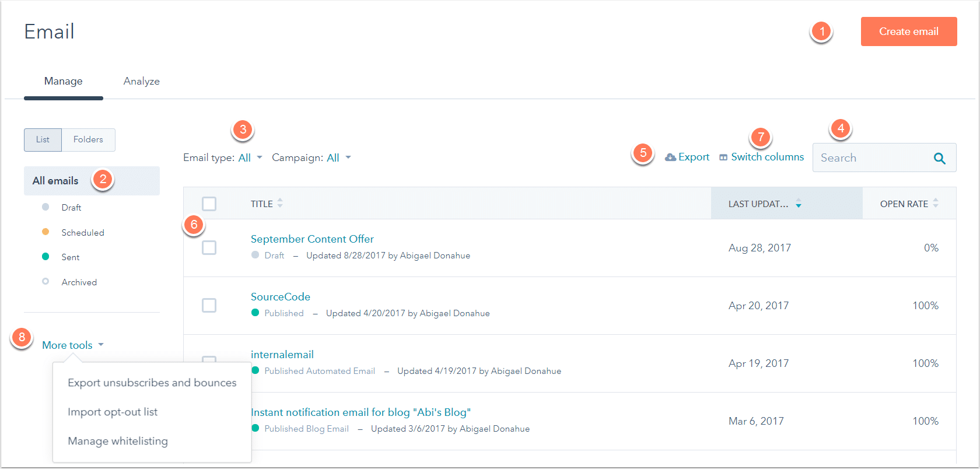Click the Create email button

coord(909,32)
